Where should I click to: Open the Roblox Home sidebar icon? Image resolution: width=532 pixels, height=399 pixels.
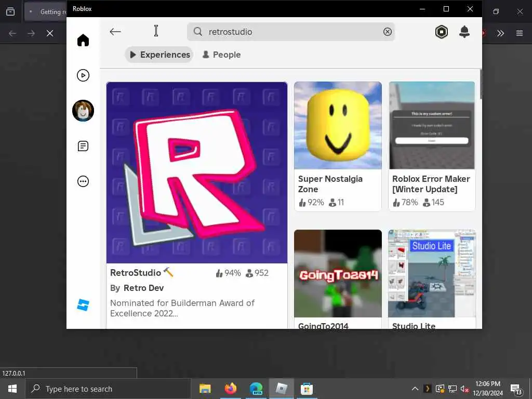(83, 40)
